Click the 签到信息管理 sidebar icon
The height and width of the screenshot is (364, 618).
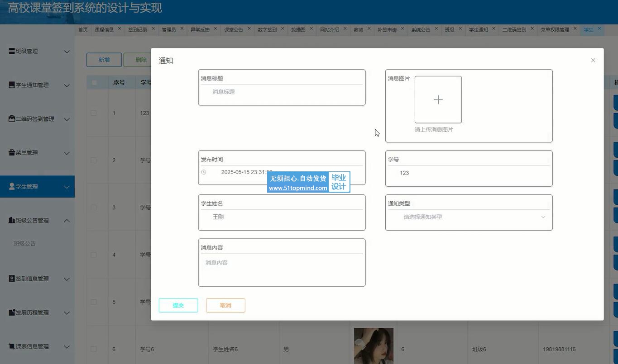pyautogui.click(x=12, y=279)
